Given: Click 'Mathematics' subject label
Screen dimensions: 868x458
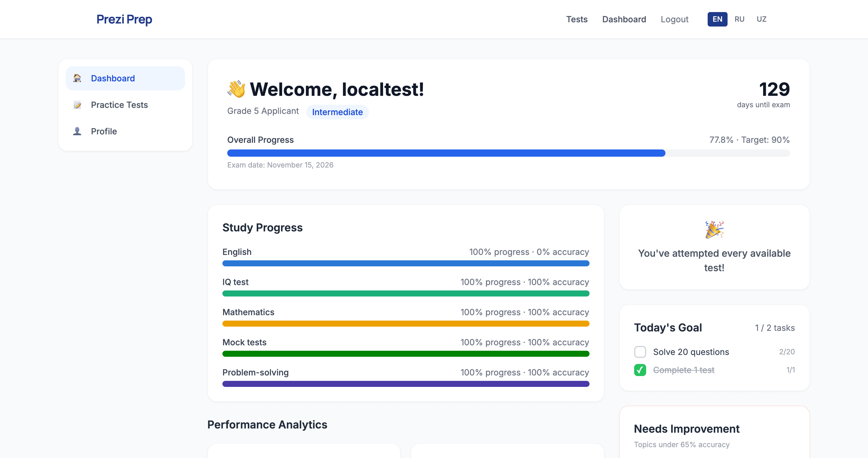Looking at the screenshot, I should [248, 312].
